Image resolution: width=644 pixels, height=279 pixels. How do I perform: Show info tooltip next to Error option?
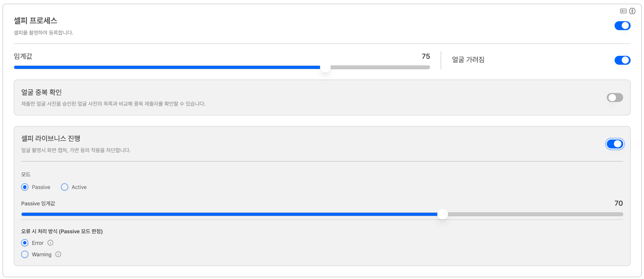point(51,243)
